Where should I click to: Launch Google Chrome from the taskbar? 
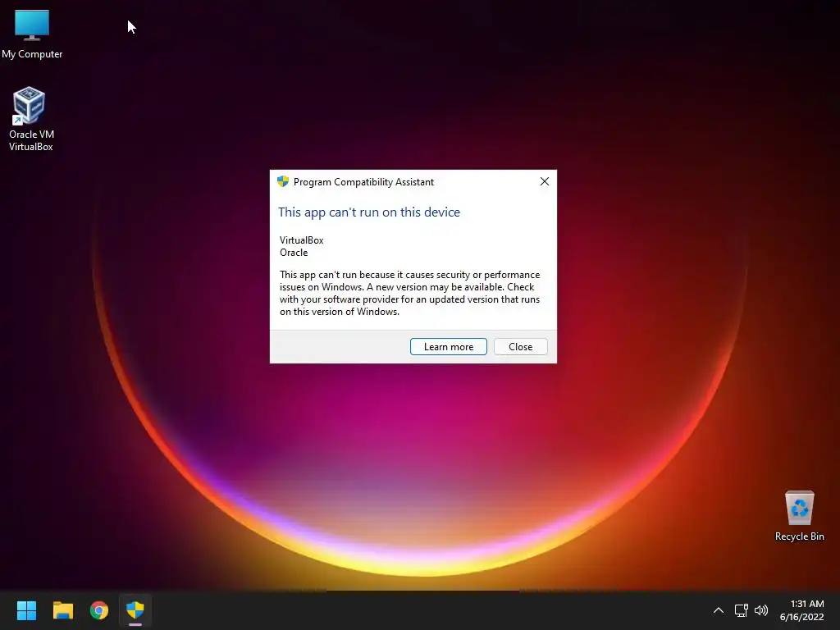click(99, 610)
